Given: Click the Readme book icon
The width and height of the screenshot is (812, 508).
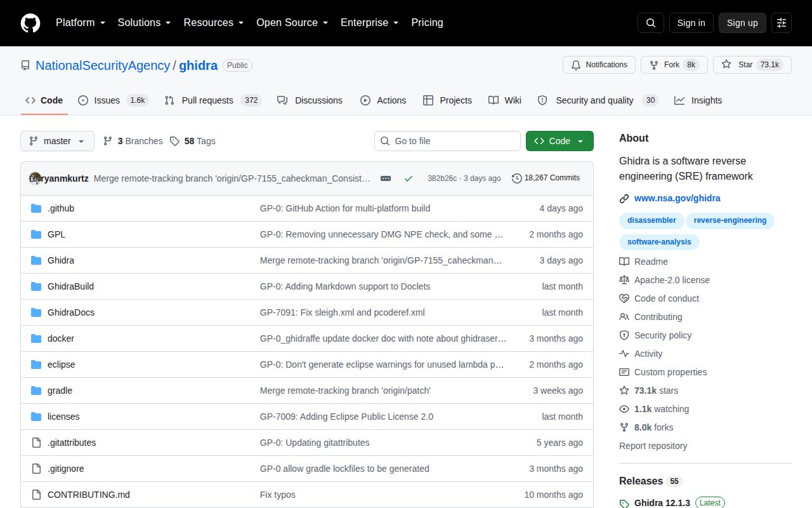Looking at the screenshot, I should click(x=624, y=262).
